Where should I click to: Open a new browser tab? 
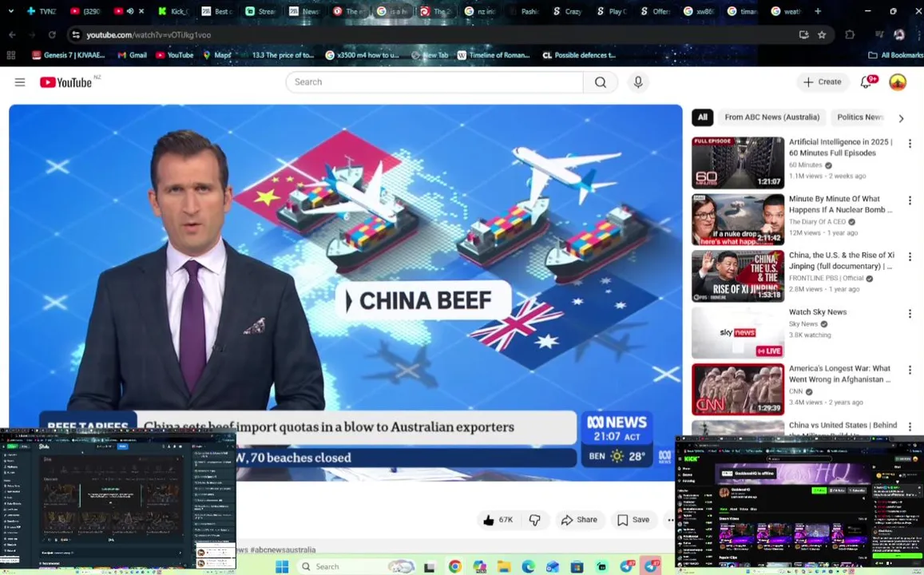[x=817, y=11]
